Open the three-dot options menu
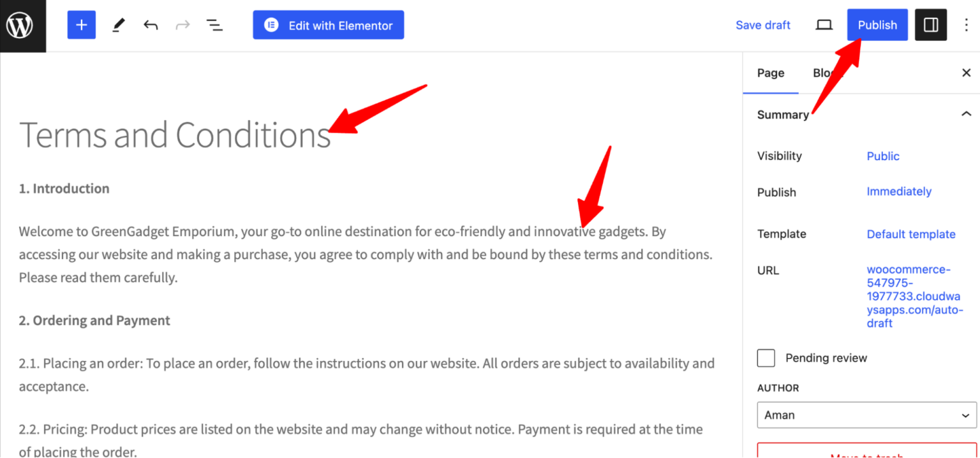The image size is (980, 458). coord(967,25)
